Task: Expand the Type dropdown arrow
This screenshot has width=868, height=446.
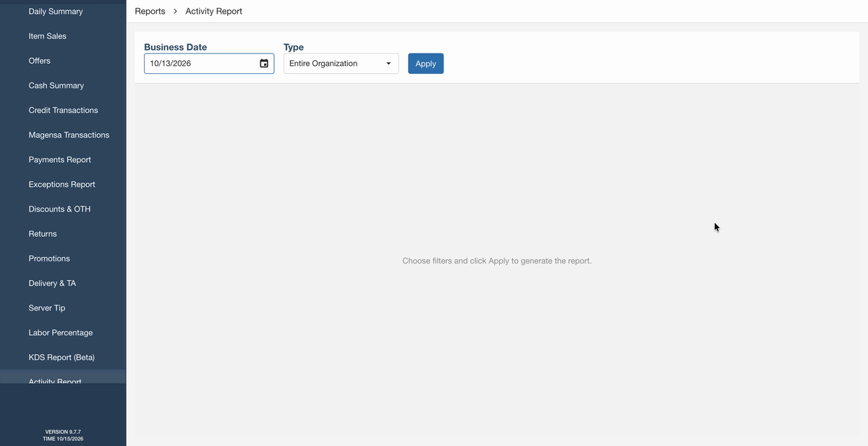Action: point(388,64)
